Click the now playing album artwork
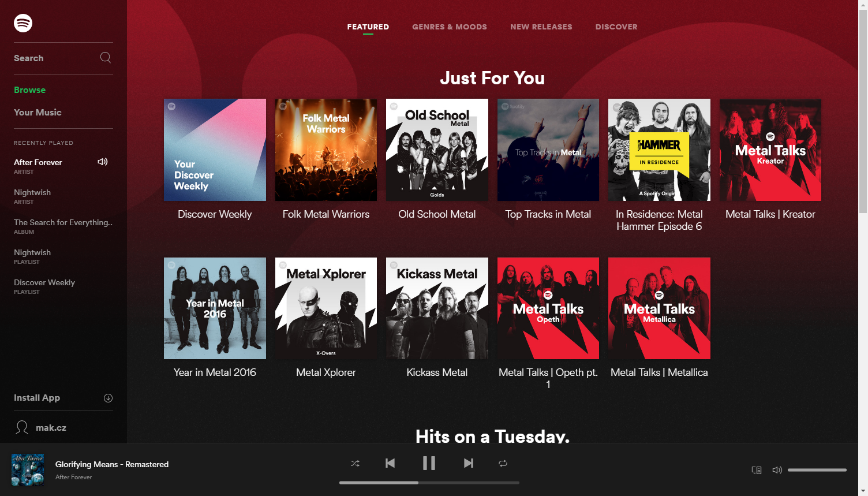 pos(28,470)
